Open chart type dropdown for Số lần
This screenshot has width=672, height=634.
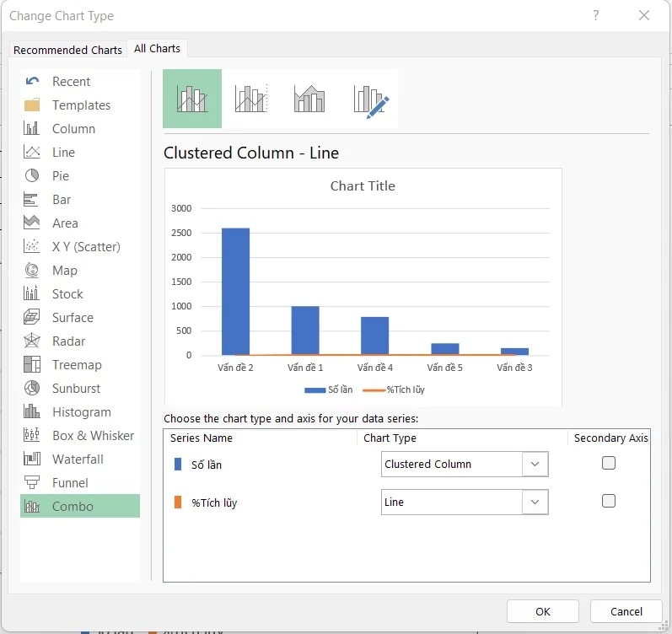535,464
